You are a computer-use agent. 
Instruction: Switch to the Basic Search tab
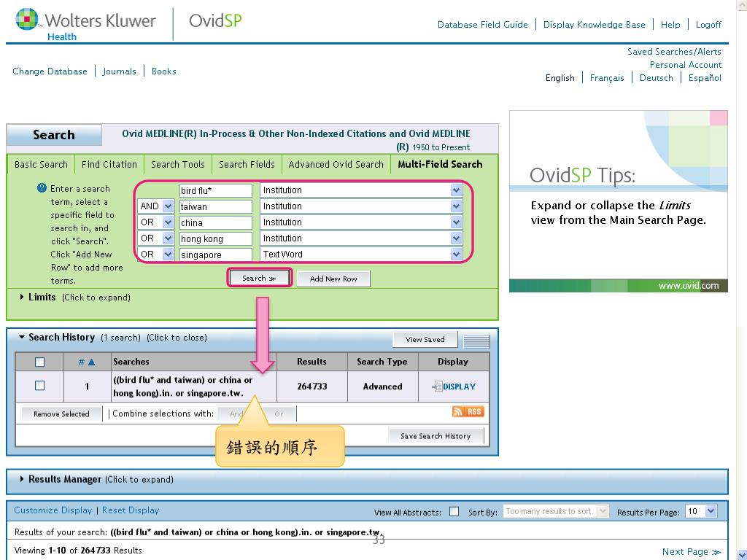click(41, 164)
